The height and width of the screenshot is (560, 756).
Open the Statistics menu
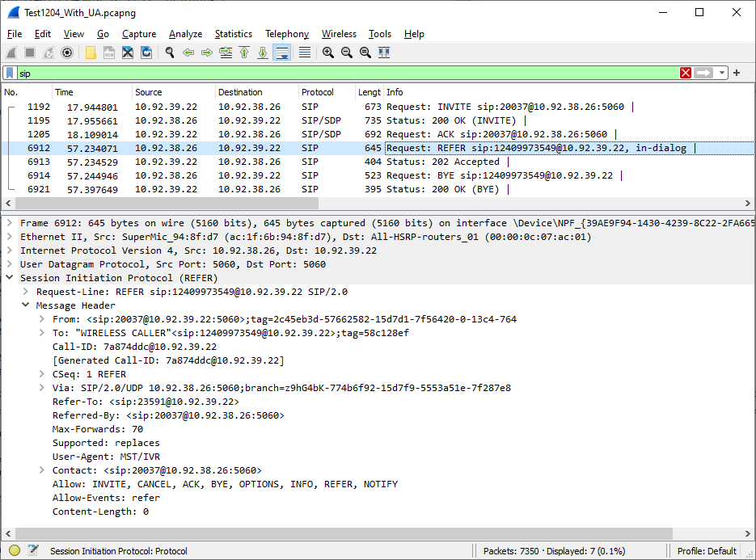coord(234,34)
